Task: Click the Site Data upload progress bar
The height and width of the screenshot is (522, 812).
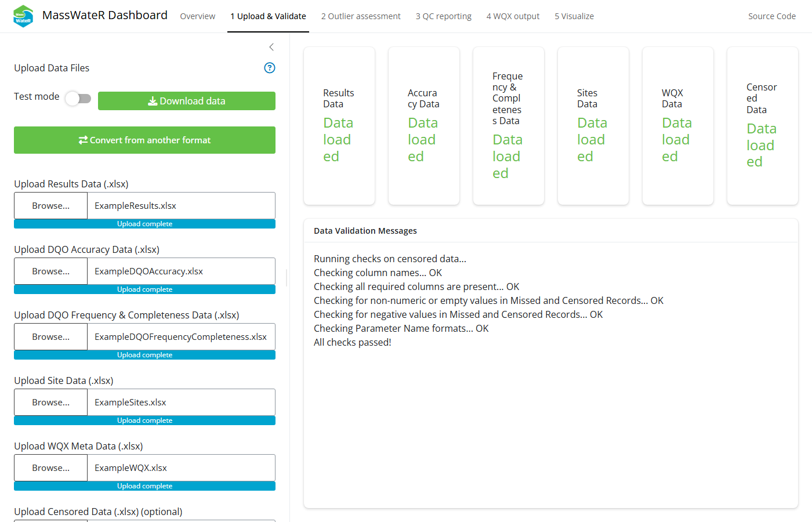Action: (144, 420)
